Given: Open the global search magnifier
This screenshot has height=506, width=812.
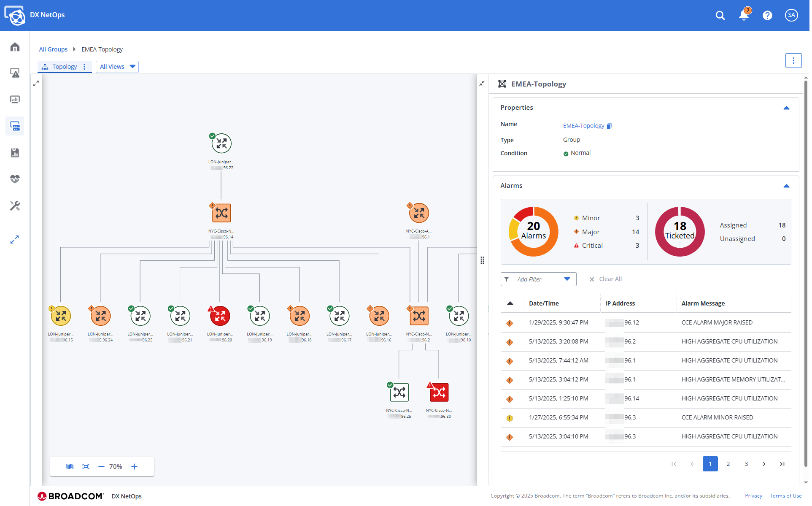Looking at the screenshot, I should (x=720, y=15).
